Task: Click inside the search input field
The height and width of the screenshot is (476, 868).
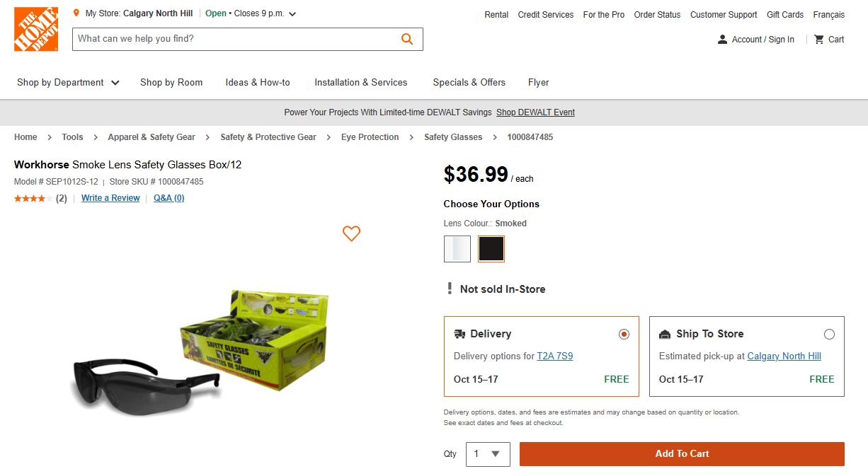Action: pos(212,39)
